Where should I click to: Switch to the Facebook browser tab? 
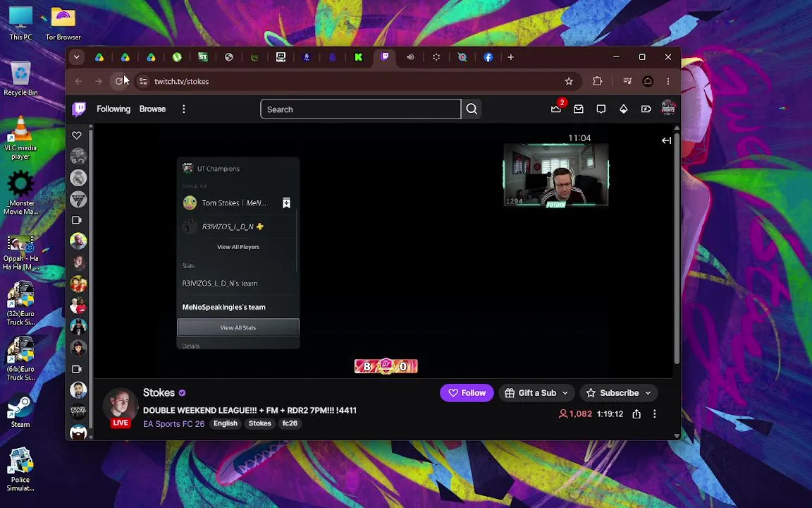point(488,57)
